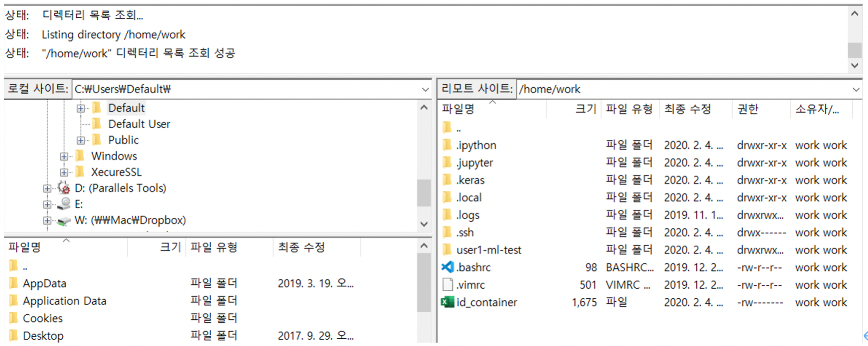This screenshot has width=868, height=346.
Task: Sort remote files by 크기 column
Action: tap(573, 109)
